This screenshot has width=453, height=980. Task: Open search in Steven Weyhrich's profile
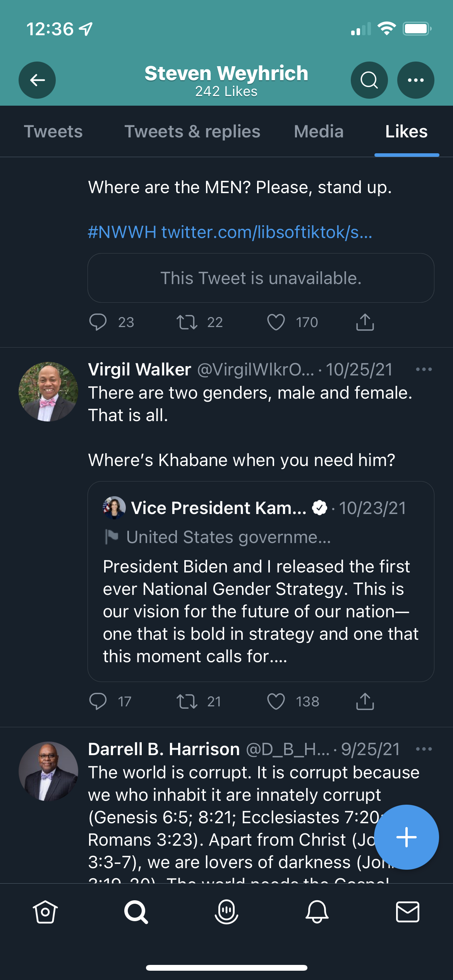(x=369, y=80)
